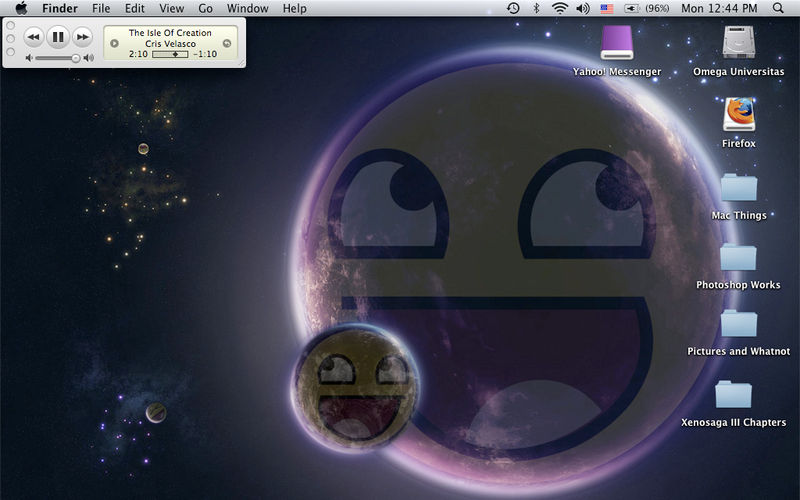This screenshot has height=500, width=800.
Task: Click the battery percentage (96%)
Action: click(x=657, y=8)
